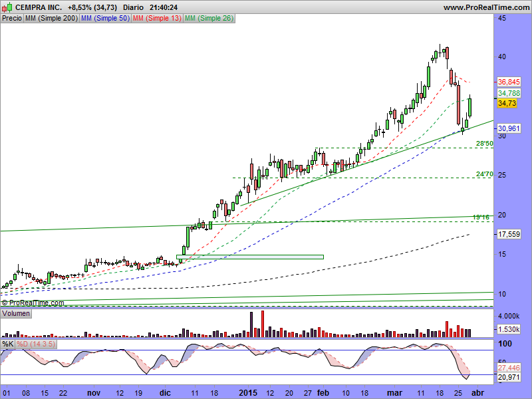Click the 40 price axis label
Image resolution: width=532 pixels, height=399 pixels.
[x=502, y=57]
